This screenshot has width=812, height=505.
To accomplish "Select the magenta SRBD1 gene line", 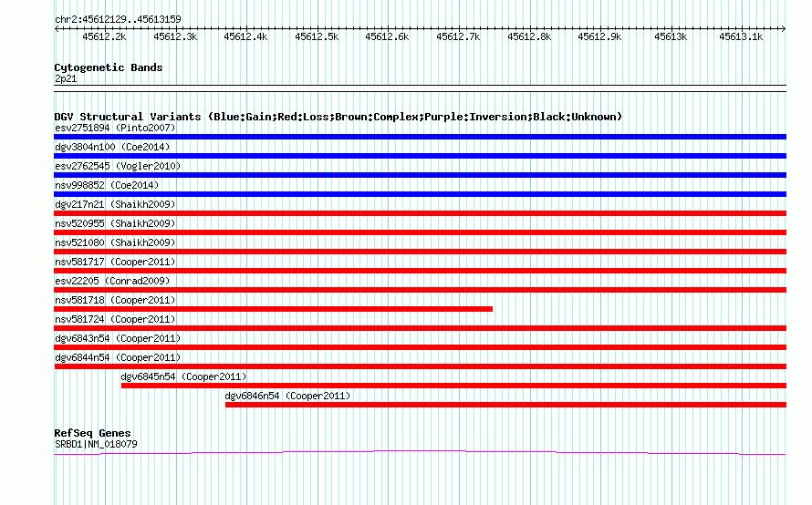I will (x=420, y=453).
